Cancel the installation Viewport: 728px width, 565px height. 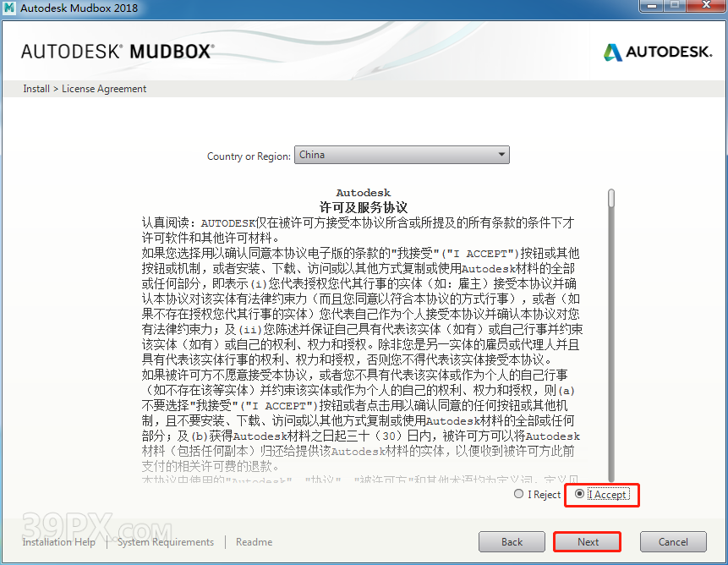tap(673, 542)
